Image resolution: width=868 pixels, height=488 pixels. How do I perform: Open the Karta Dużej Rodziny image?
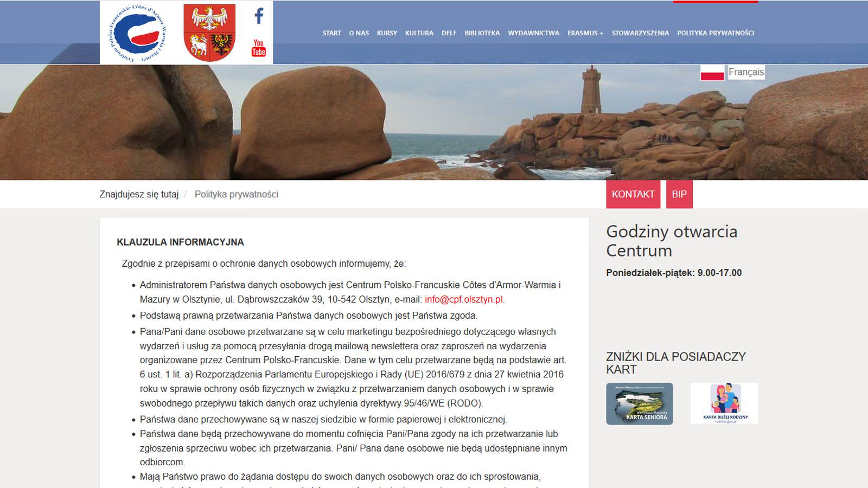724,403
